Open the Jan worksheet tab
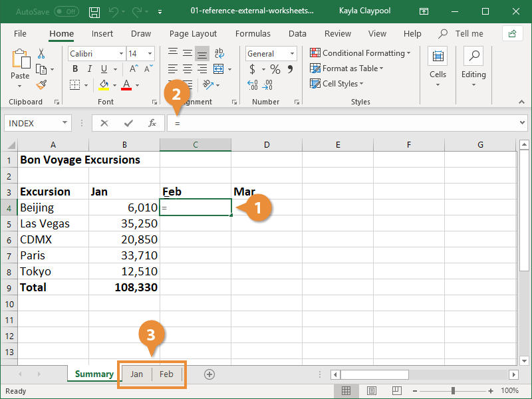The image size is (532, 399). tap(136, 374)
